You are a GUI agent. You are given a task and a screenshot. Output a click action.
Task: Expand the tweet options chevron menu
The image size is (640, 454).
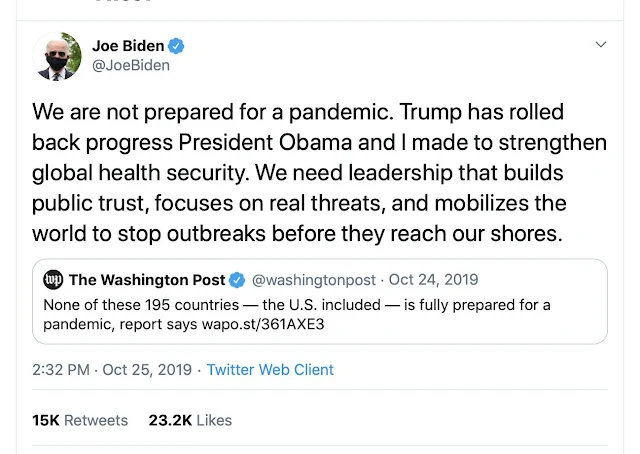click(x=600, y=45)
